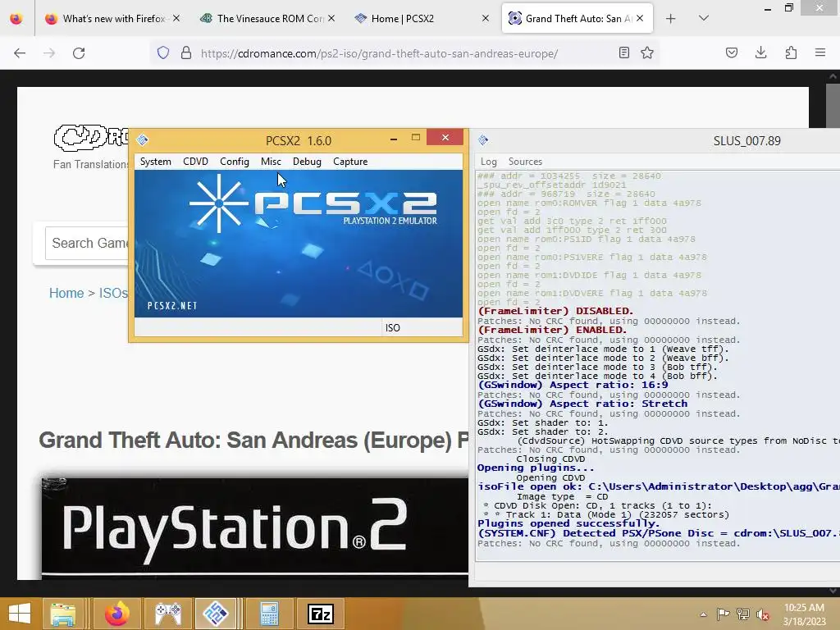Click the cdromance.com URL address bar

click(379, 53)
